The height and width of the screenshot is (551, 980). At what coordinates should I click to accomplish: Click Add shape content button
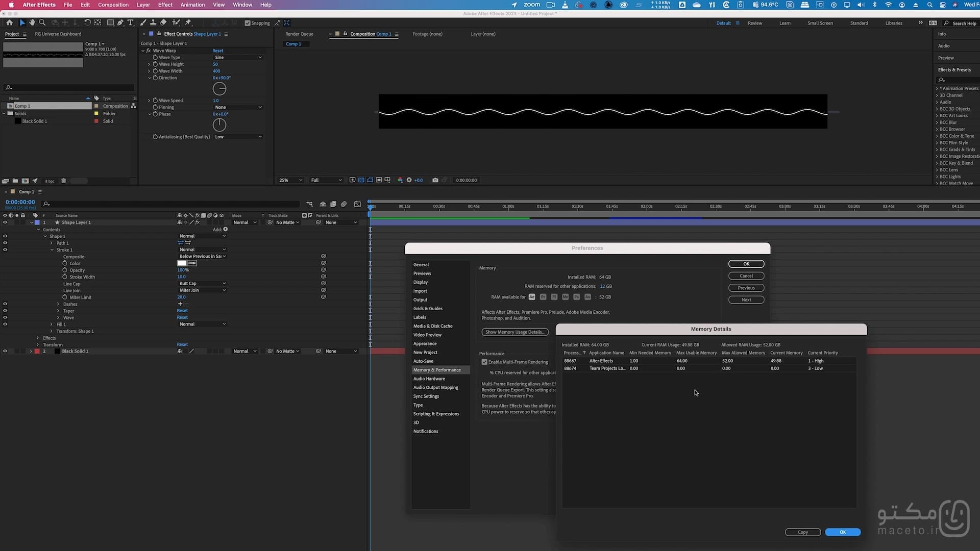click(225, 230)
